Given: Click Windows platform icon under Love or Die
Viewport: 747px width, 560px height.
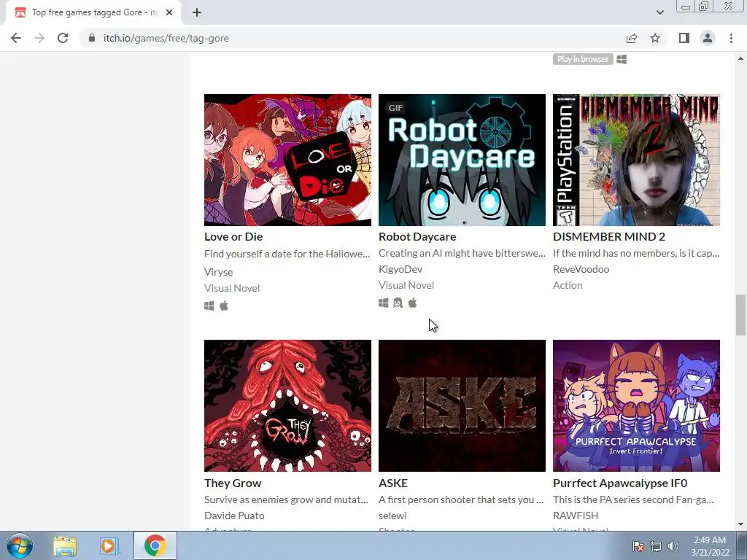Looking at the screenshot, I should 209,306.
